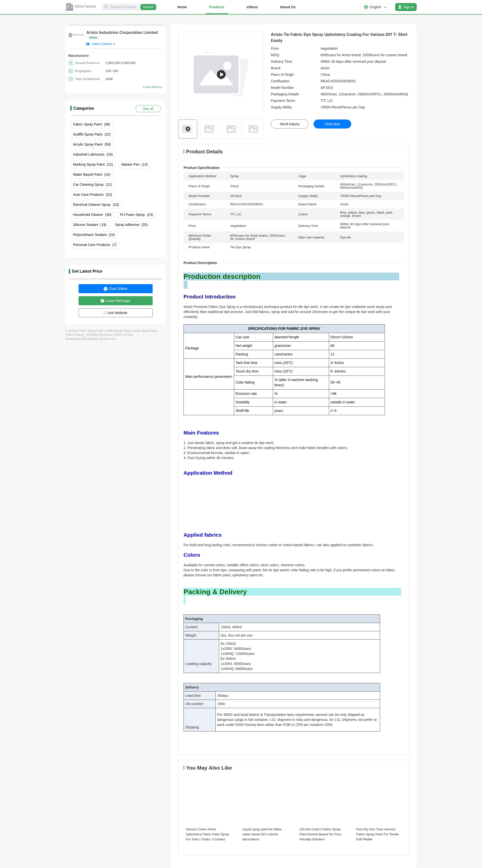This screenshot has height=868, width=482.
Task: Open Silicone Sealant category
Action: point(90,225)
